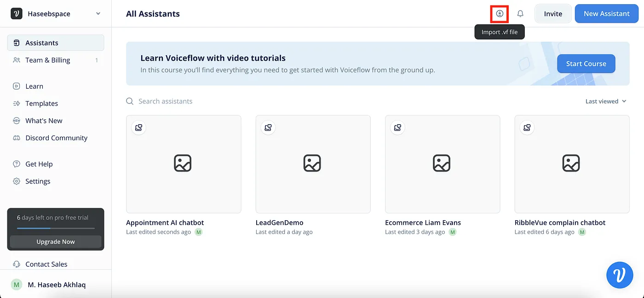The height and width of the screenshot is (298, 644).
Task: Click the pro free trial progress bar
Action: 56,228
